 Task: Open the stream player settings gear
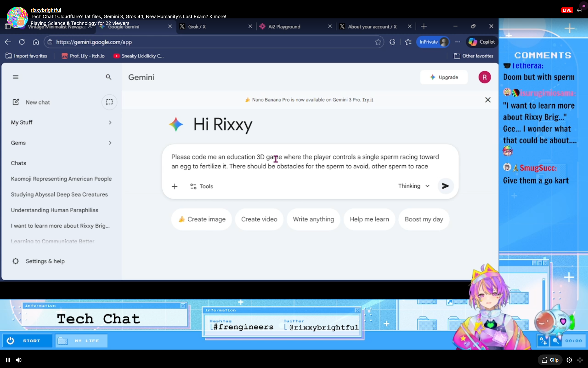coord(569,360)
